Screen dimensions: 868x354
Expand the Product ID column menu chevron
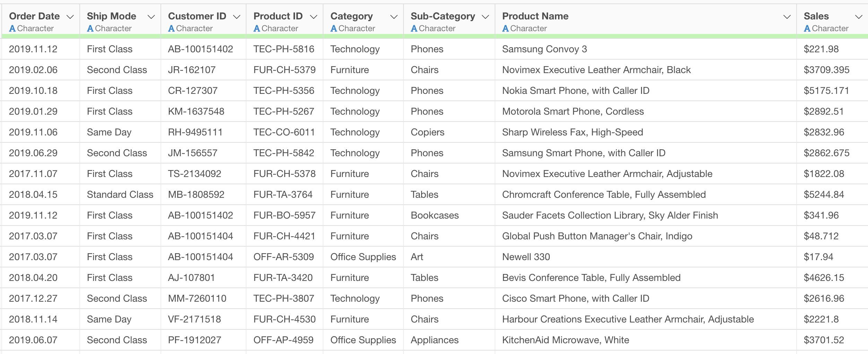tap(314, 17)
